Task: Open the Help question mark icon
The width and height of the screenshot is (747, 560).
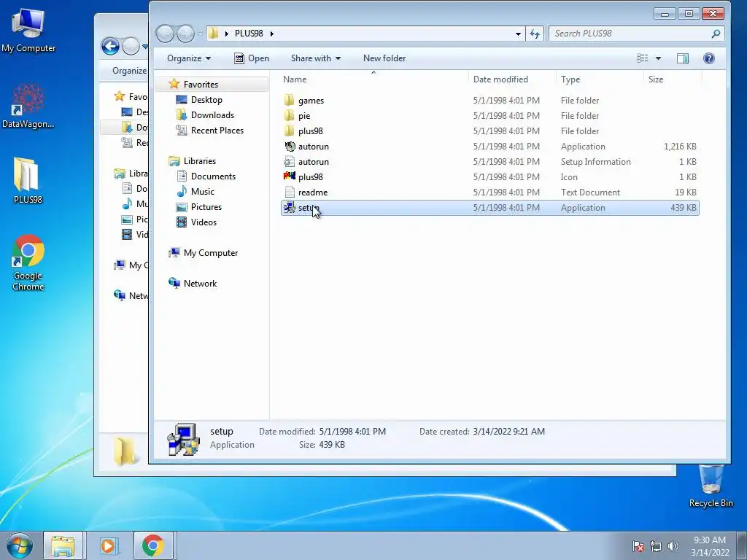Action: click(709, 58)
